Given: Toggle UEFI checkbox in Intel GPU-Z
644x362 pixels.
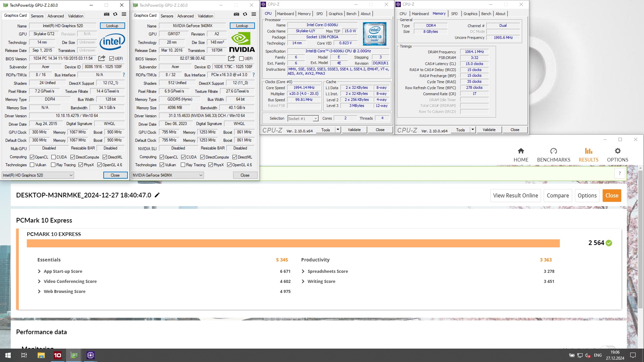Looking at the screenshot, I should (111, 58).
